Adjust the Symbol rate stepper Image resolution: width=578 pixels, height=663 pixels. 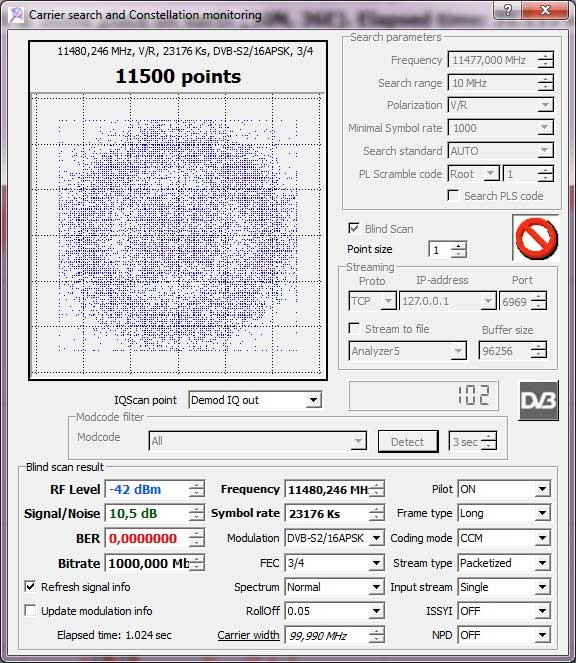click(x=376, y=514)
